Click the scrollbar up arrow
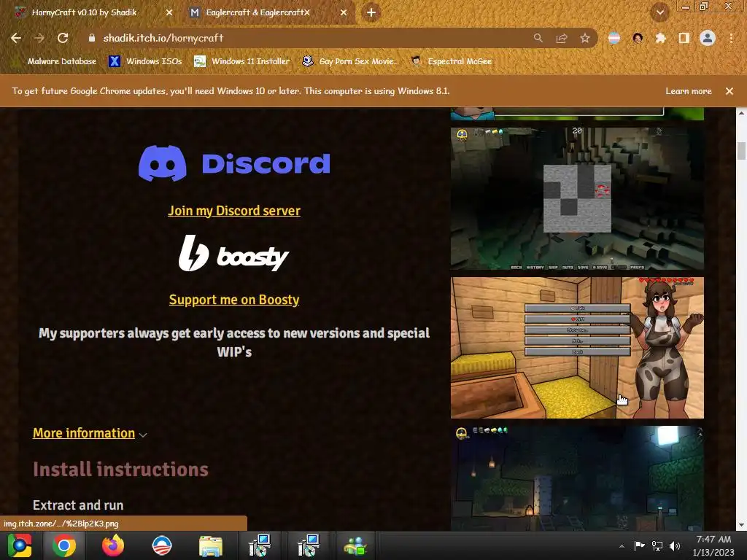 [x=741, y=113]
